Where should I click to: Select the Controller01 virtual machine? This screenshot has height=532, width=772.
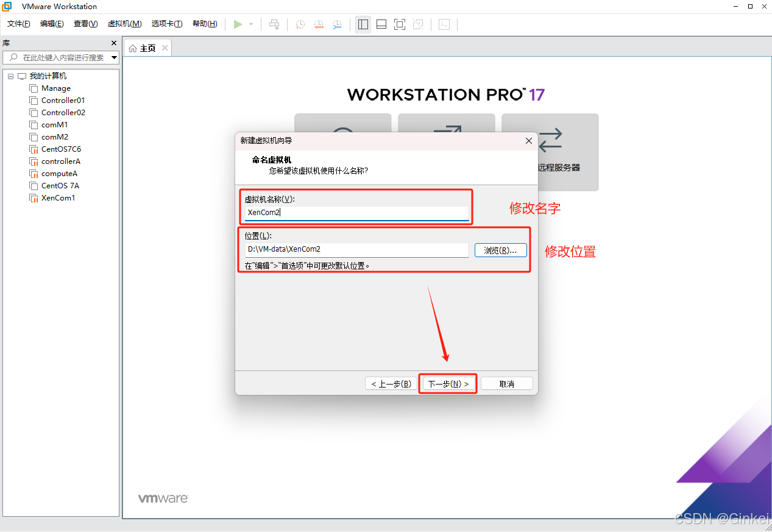coord(63,101)
